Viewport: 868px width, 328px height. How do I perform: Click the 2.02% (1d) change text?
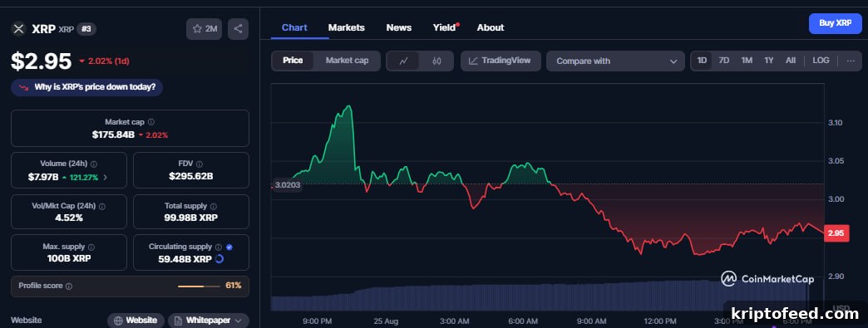click(x=108, y=61)
